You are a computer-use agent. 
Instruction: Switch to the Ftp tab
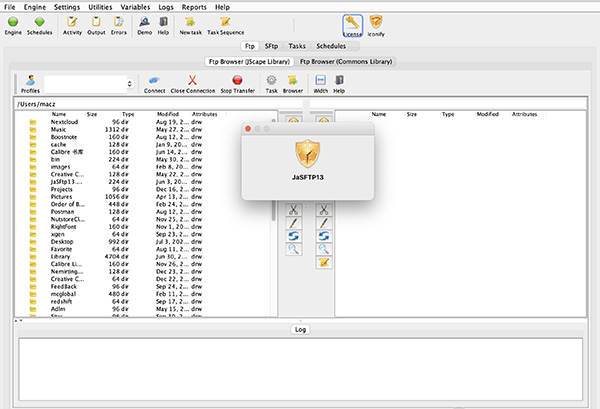coord(249,46)
